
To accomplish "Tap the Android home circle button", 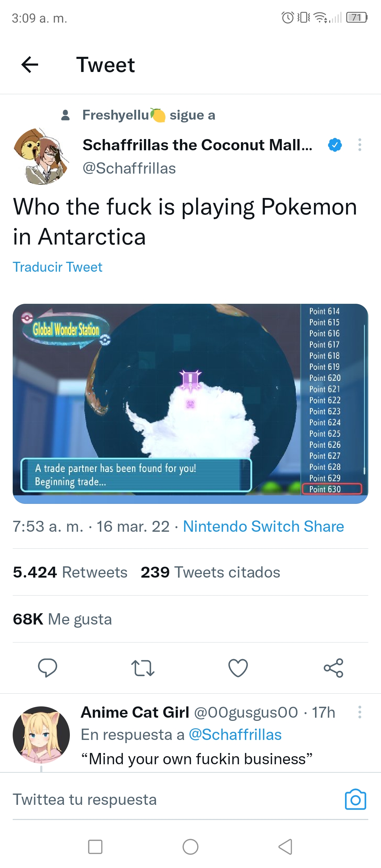I will pos(190,847).
